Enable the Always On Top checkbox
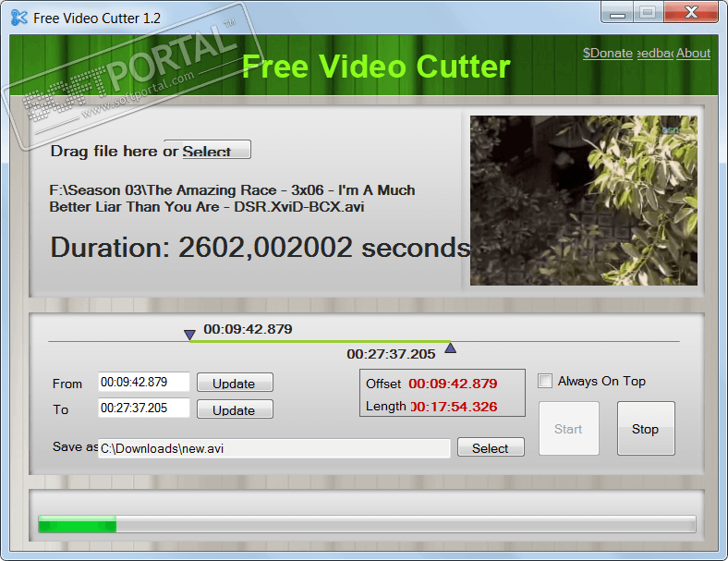Viewport: 728px width, 561px height. [545, 382]
